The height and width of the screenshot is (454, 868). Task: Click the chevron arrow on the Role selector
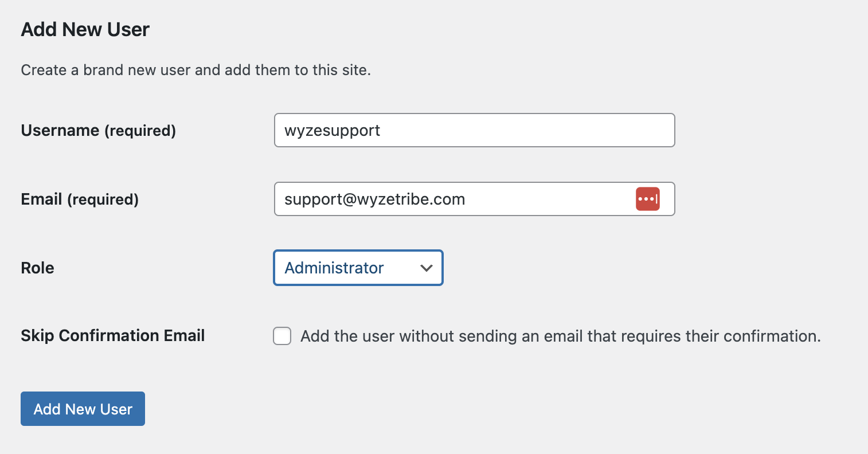point(426,268)
